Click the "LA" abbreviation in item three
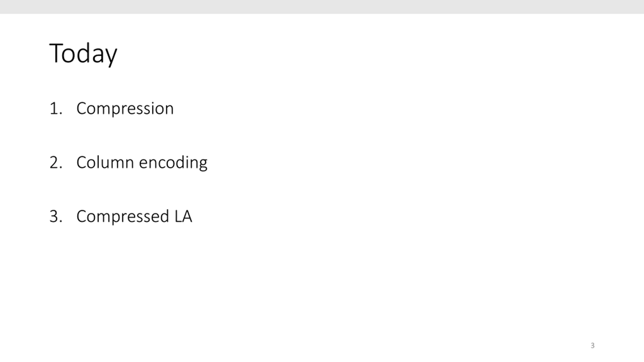The width and height of the screenshot is (644, 362). 183,216
